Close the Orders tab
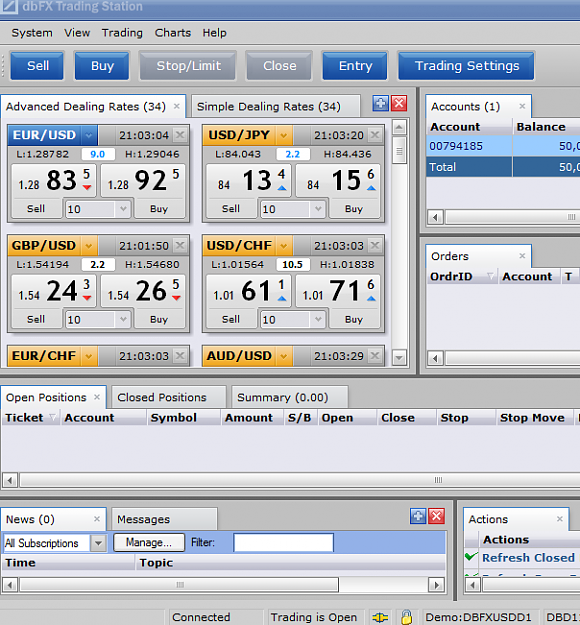This screenshot has height=625, width=580. coord(522,256)
